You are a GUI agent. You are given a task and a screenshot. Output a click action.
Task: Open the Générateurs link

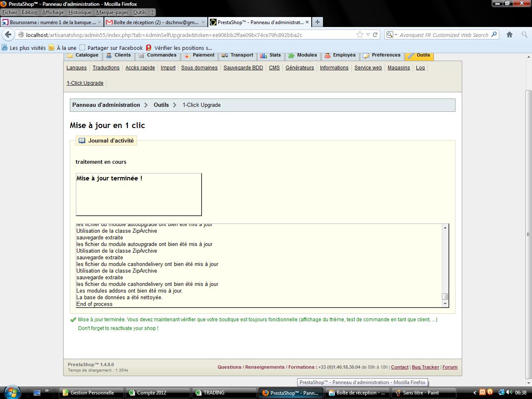click(x=300, y=68)
